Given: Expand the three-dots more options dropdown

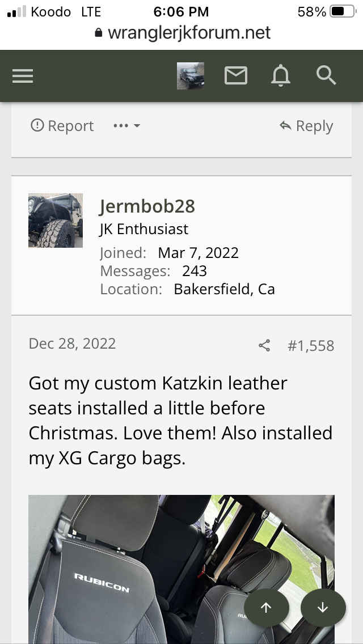Looking at the screenshot, I should [126, 126].
